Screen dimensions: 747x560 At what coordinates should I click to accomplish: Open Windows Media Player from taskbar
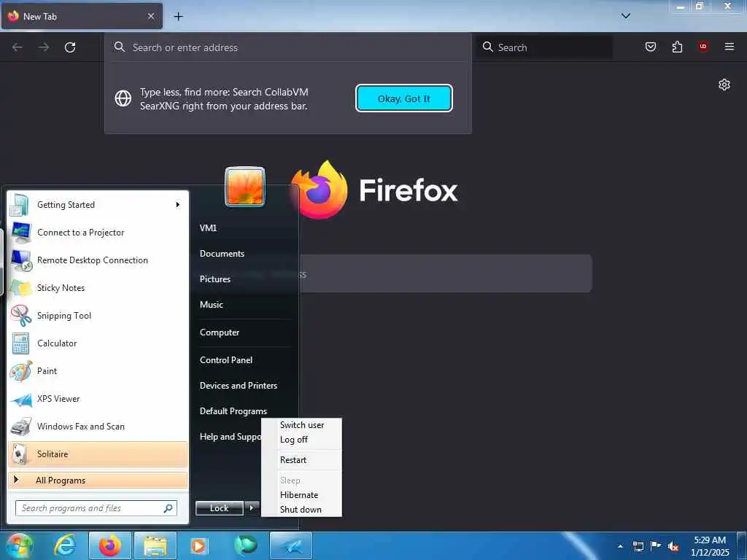(200, 545)
